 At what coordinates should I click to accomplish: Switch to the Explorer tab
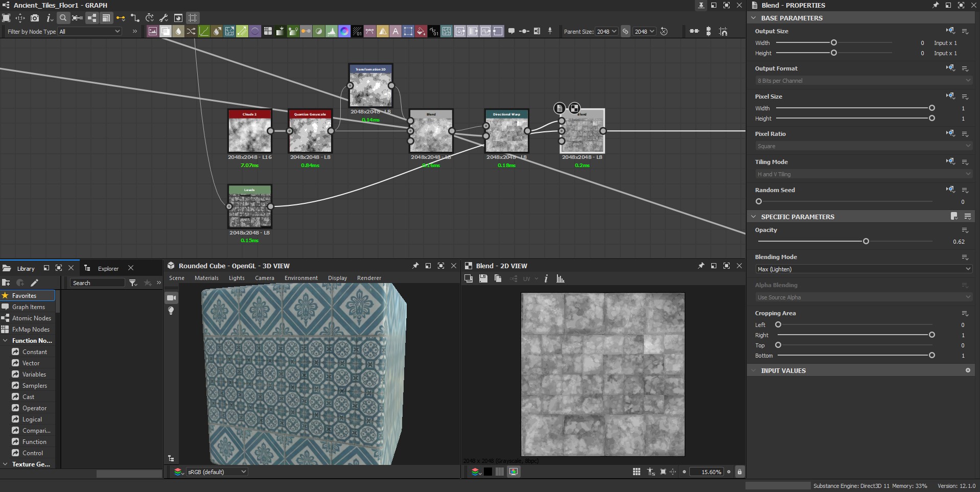click(x=108, y=268)
